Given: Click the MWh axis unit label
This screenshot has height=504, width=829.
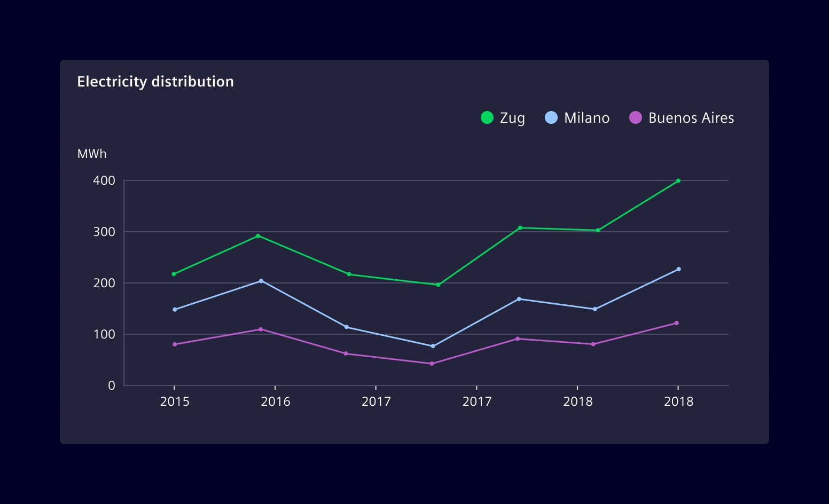Looking at the screenshot, I should click(x=92, y=154).
